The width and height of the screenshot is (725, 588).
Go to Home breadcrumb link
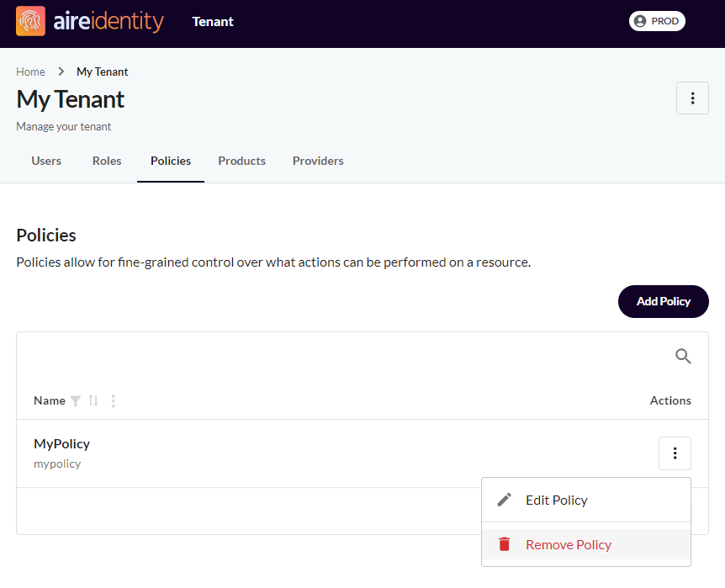point(30,72)
